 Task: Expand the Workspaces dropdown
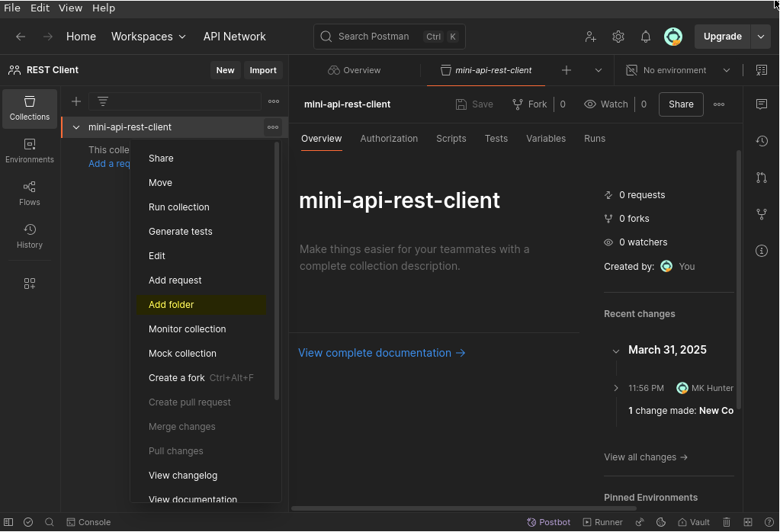149,37
